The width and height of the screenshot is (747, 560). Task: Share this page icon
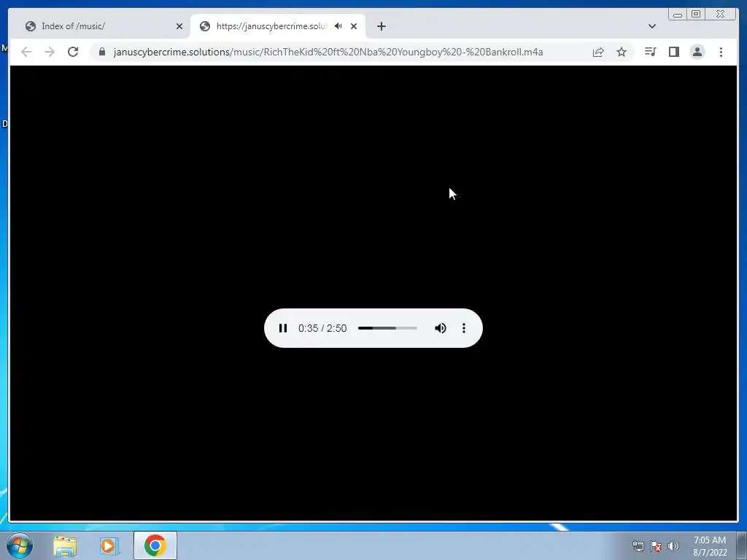pyautogui.click(x=598, y=52)
